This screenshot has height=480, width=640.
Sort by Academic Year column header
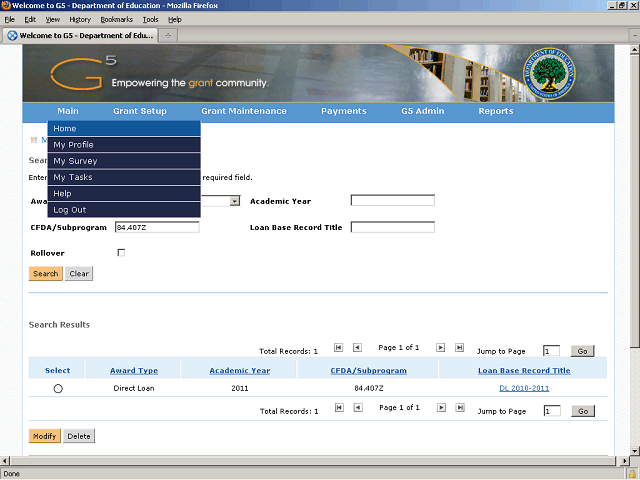click(x=240, y=371)
